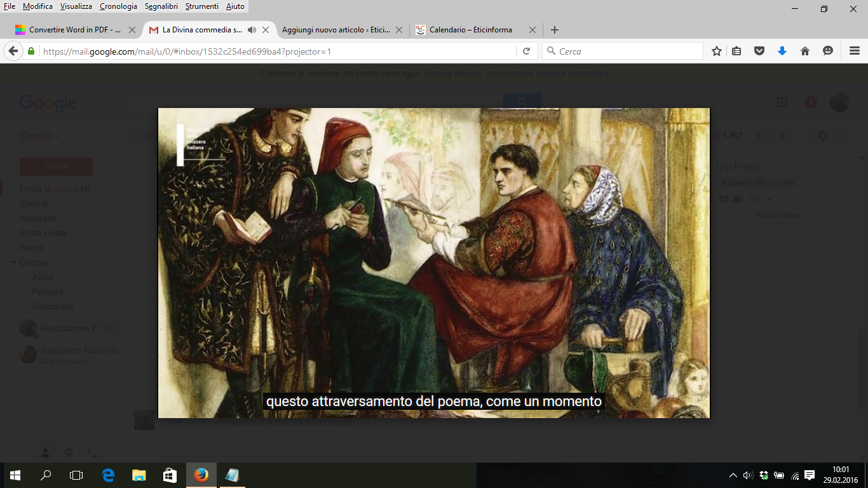Viewport: 868px width, 488px height.
Task: Open Microsoft Edge from taskbar
Action: pos(108,475)
